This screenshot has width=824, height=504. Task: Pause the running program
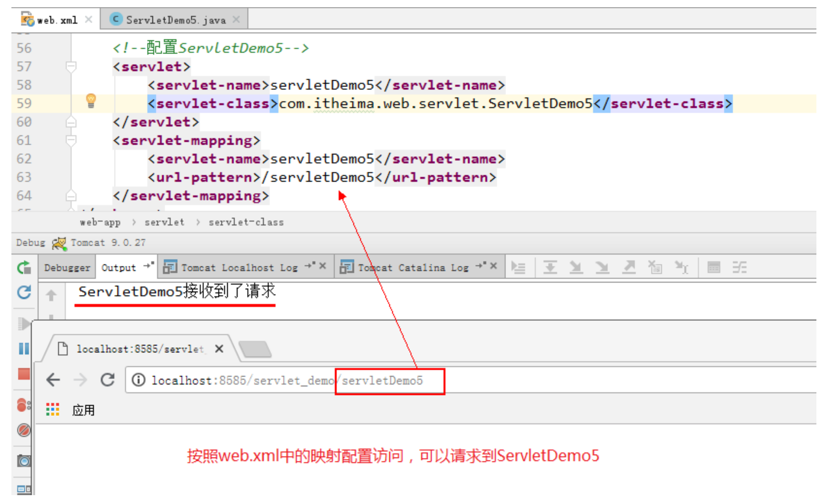click(x=24, y=348)
